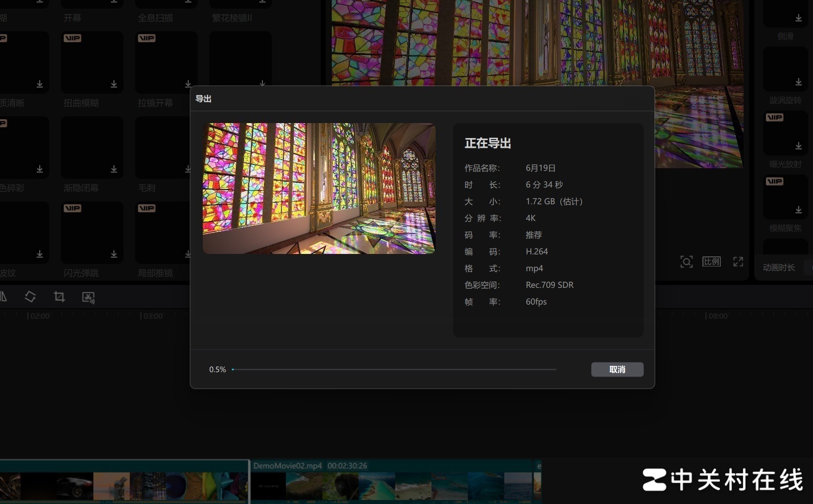Enter fullscreen preview mode
Viewport: 813px width, 504px height.
pyautogui.click(x=738, y=262)
